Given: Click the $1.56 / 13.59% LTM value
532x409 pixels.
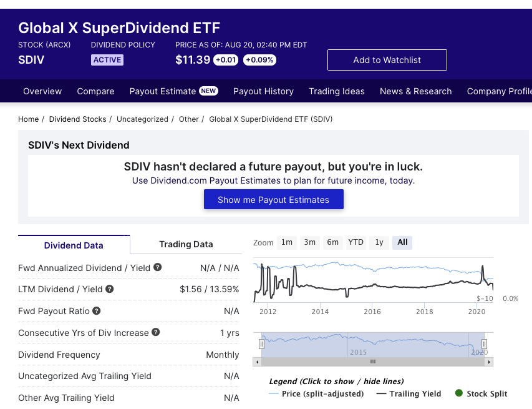Looking at the screenshot, I should [210, 289].
